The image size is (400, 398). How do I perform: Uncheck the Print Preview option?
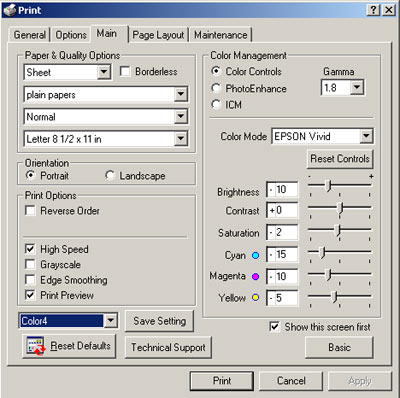pos(30,295)
